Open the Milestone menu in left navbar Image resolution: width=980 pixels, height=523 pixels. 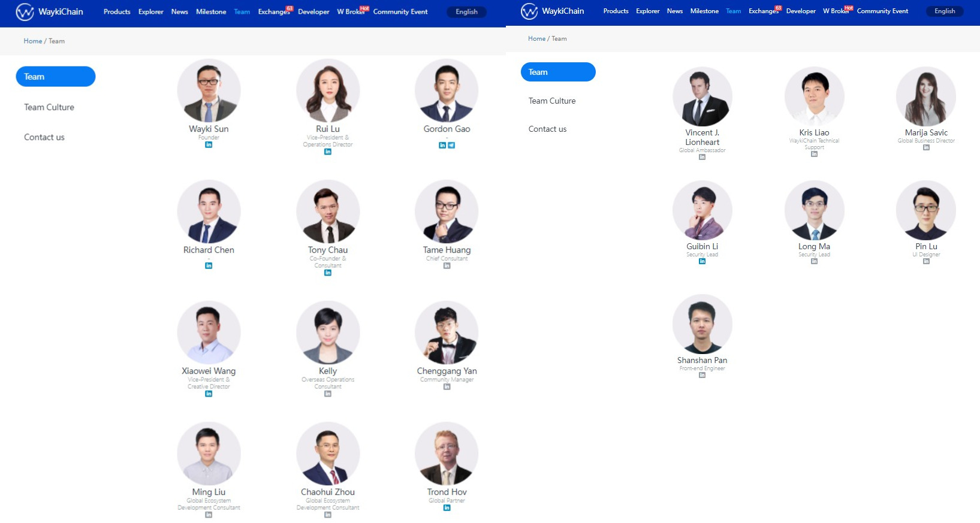coord(211,11)
